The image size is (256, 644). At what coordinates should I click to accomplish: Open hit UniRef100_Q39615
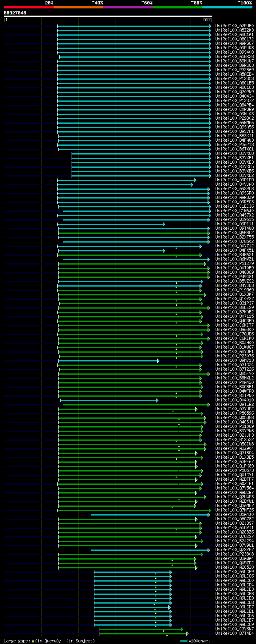click(x=234, y=220)
